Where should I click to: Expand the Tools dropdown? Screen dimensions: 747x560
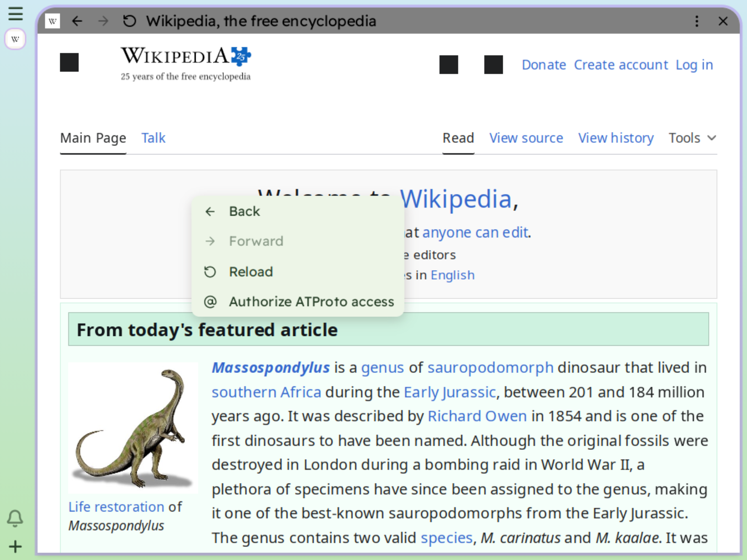point(691,138)
